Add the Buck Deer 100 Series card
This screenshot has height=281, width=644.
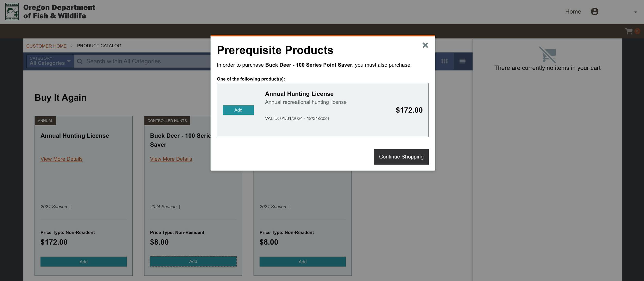click(193, 261)
